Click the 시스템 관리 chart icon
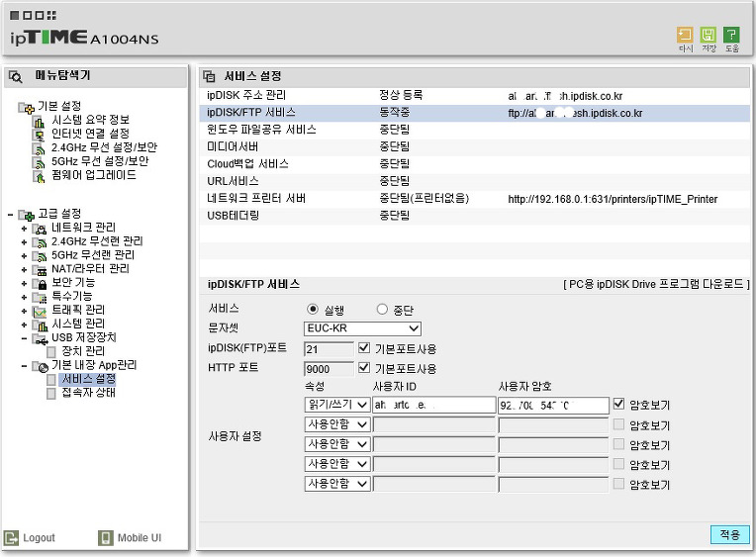The height and width of the screenshot is (557, 756). coord(39,325)
